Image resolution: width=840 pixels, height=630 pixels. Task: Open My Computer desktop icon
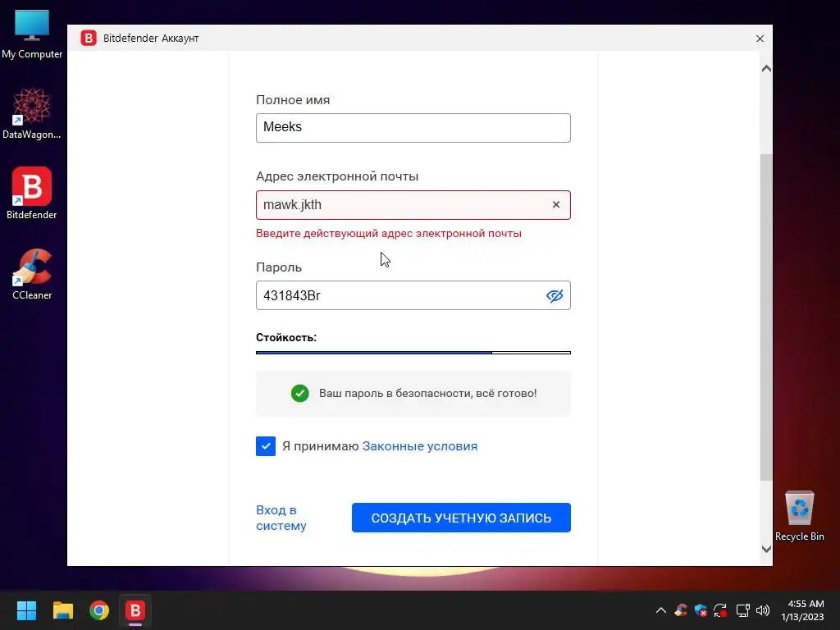(32, 33)
